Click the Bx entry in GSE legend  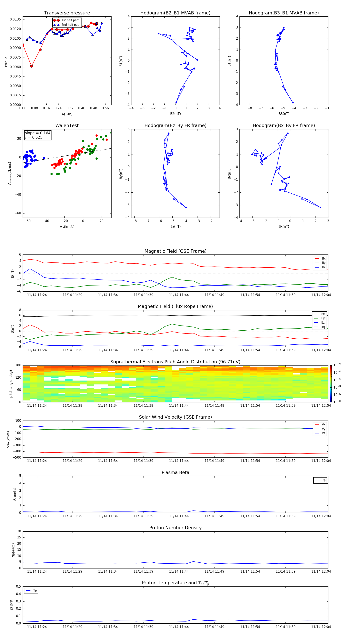(x=320, y=259)
